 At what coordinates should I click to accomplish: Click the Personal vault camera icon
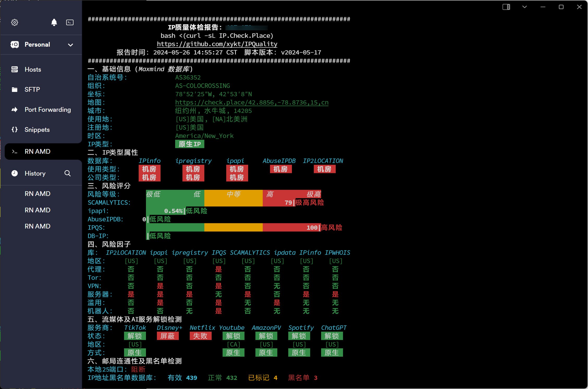[15, 45]
